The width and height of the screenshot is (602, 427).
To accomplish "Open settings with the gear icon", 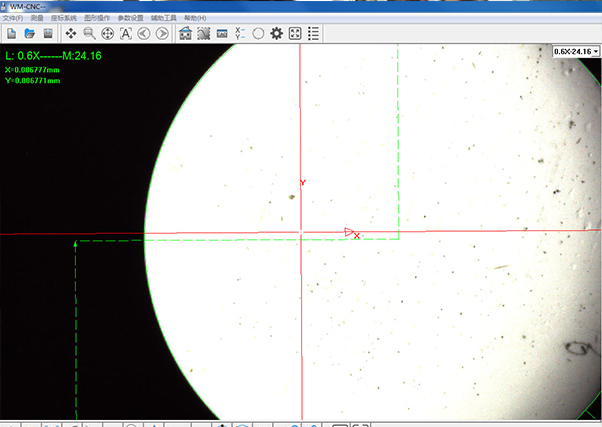I will (276, 34).
